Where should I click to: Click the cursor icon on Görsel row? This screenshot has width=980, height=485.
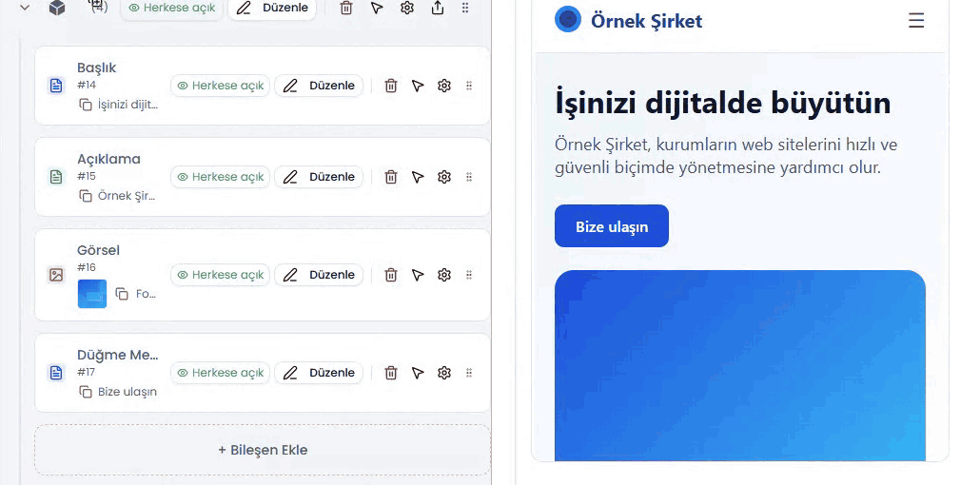(418, 275)
